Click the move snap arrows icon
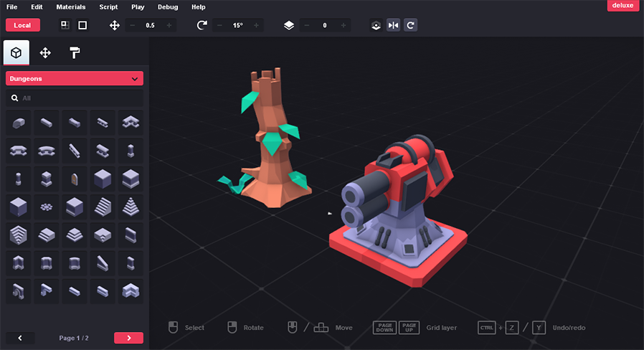 pos(115,26)
